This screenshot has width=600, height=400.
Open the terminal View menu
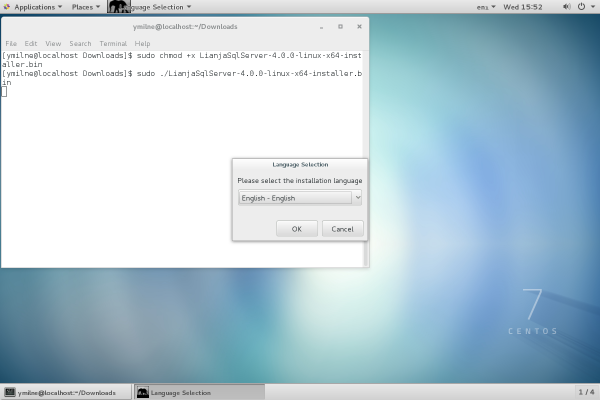53,44
